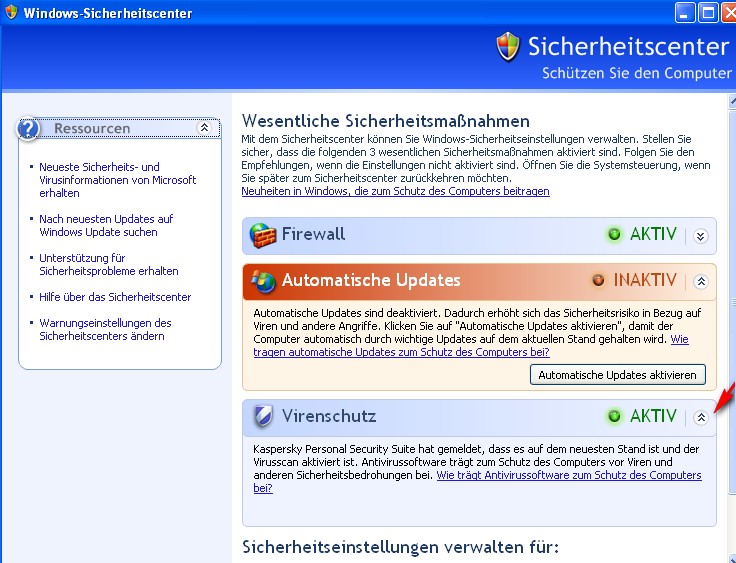Click the Virenschutz shield icon

(x=262, y=416)
